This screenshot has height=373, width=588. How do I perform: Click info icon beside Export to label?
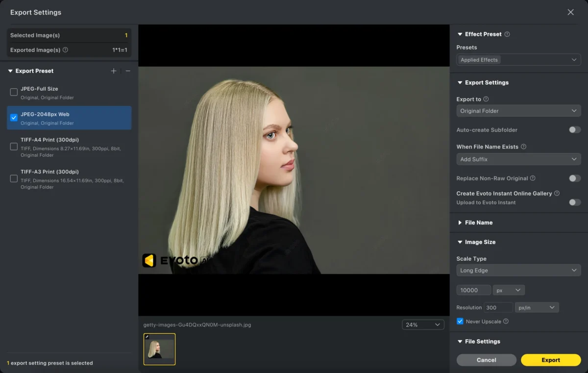click(x=486, y=99)
